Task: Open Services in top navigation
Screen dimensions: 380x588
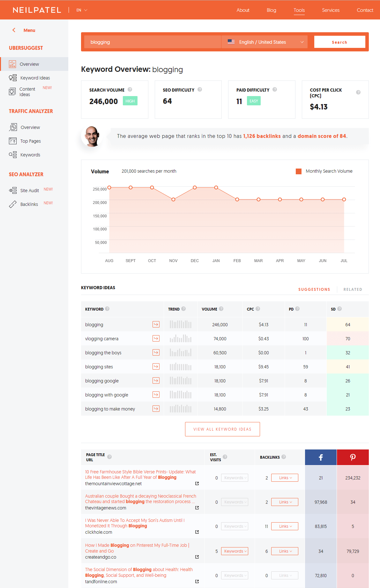Action: 331,10
